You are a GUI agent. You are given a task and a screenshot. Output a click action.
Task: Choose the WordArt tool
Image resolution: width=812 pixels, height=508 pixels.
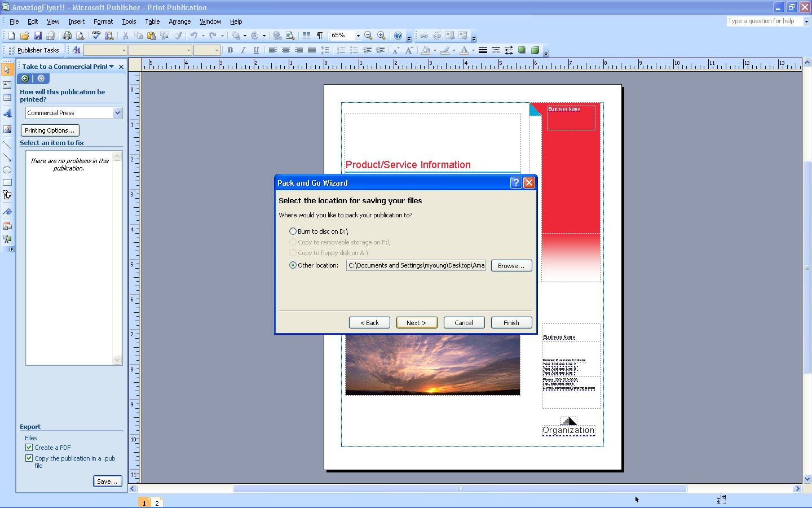click(7, 113)
